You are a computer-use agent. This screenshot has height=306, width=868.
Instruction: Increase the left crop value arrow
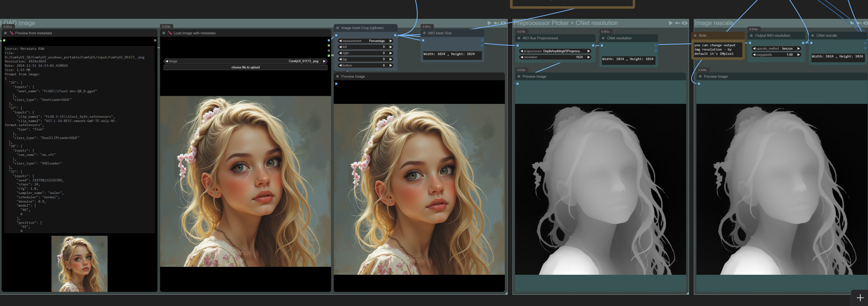391,47
